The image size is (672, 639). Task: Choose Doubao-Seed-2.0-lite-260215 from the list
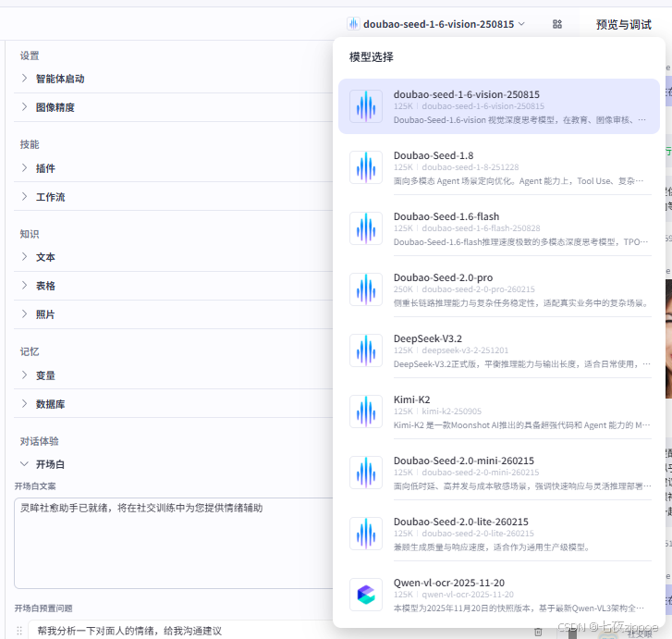point(499,534)
